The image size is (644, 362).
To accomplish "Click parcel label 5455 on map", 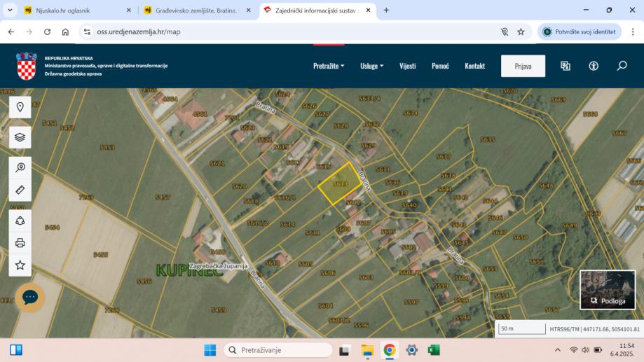I will point(101,254).
